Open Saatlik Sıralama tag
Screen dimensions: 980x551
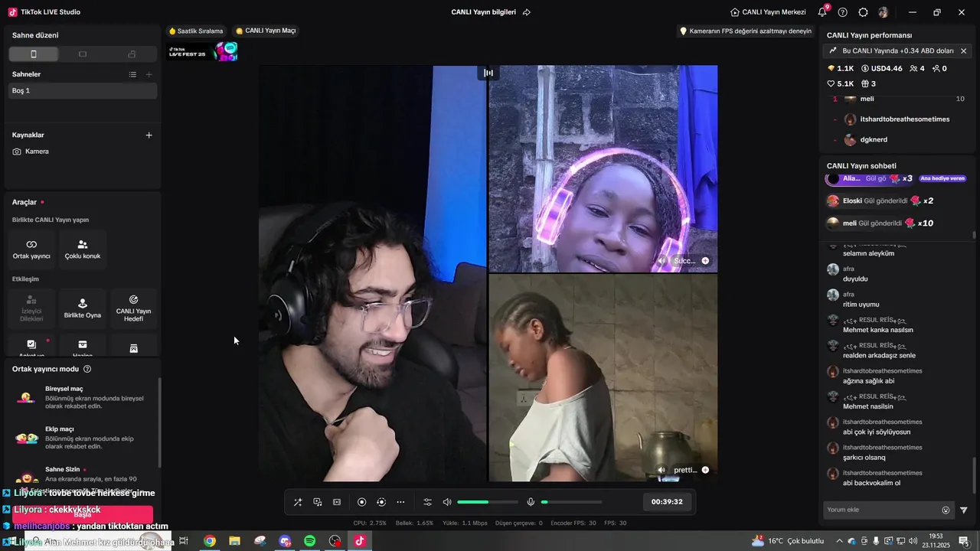pyautogui.click(x=196, y=31)
